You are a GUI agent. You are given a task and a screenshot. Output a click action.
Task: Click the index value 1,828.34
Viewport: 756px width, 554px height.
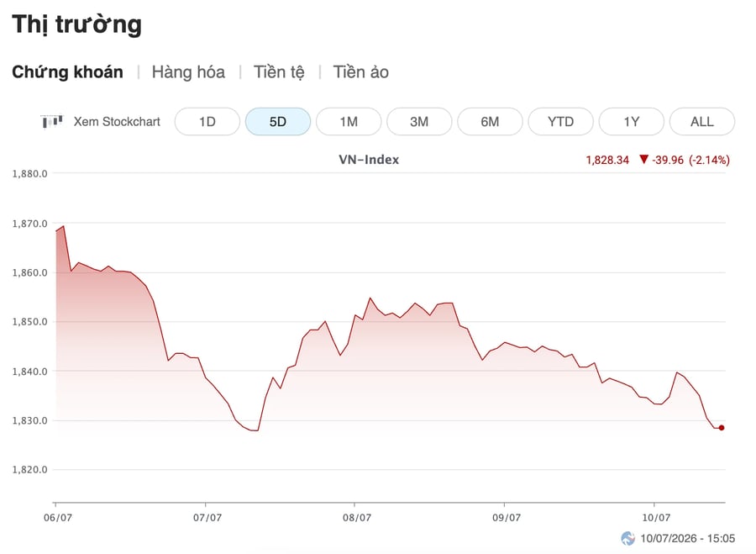click(607, 161)
